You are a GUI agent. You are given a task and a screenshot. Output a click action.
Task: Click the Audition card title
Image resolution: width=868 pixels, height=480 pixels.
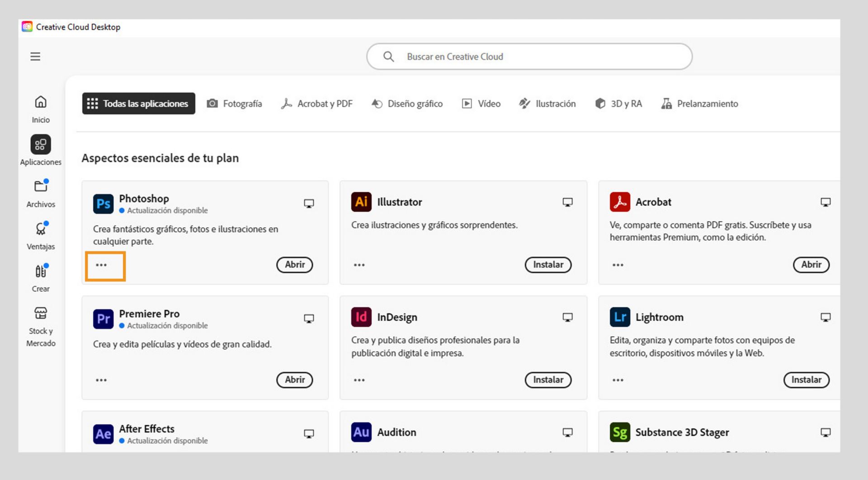pos(396,432)
